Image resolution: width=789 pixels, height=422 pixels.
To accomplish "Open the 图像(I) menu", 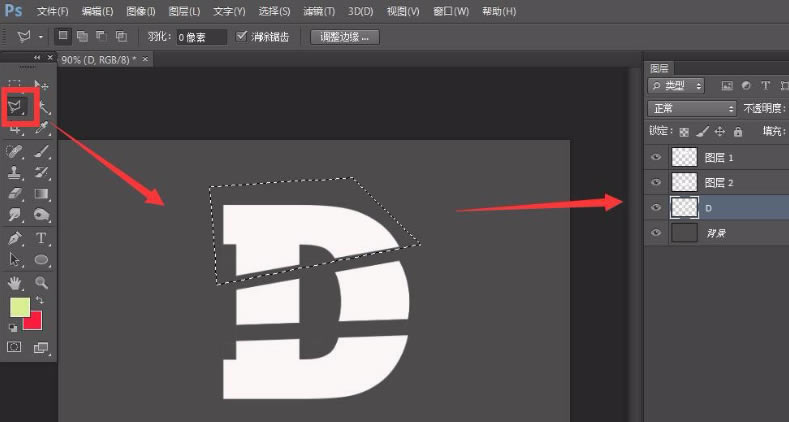I will click(141, 11).
